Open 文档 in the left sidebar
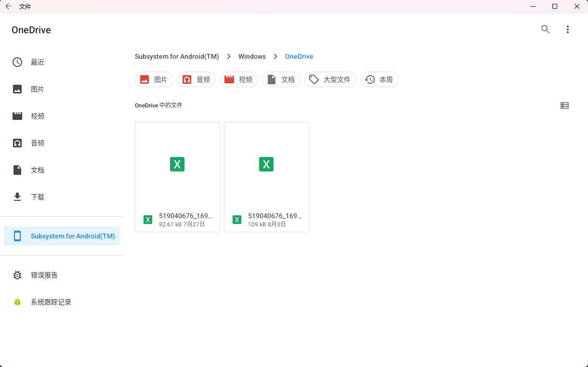The image size is (588, 367). tap(38, 170)
